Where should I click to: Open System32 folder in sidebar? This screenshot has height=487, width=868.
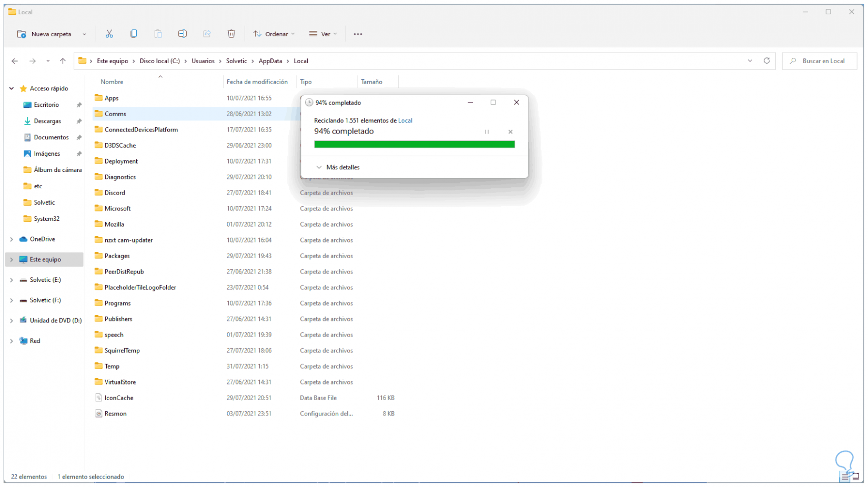pyautogui.click(x=46, y=219)
